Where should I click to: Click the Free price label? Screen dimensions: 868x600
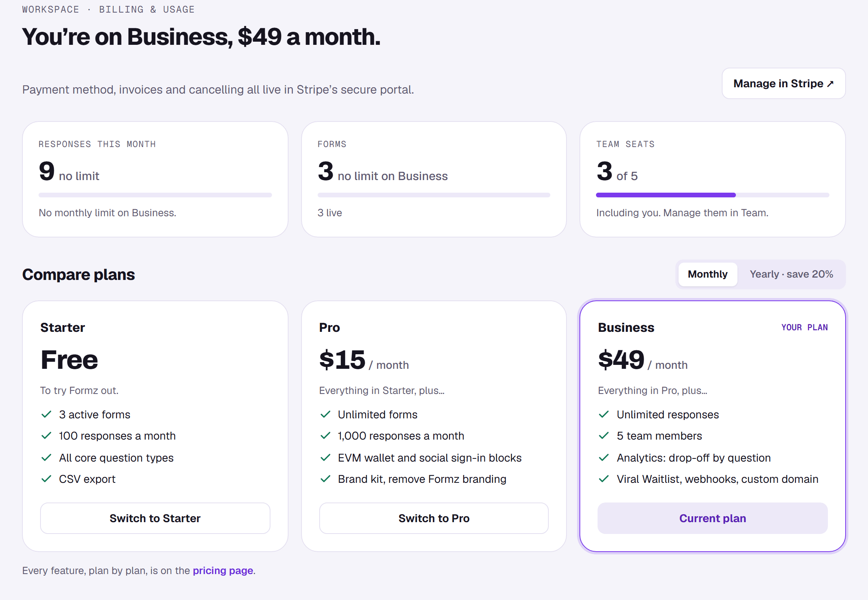click(x=69, y=360)
